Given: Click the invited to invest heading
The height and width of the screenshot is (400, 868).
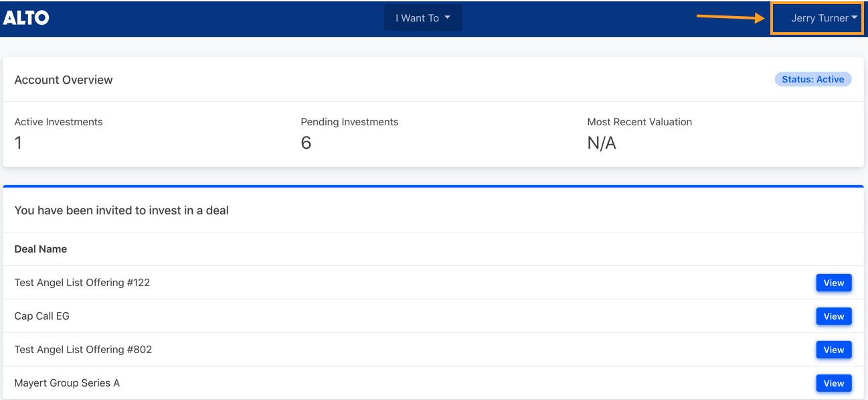Looking at the screenshot, I should [x=122, y=210].
